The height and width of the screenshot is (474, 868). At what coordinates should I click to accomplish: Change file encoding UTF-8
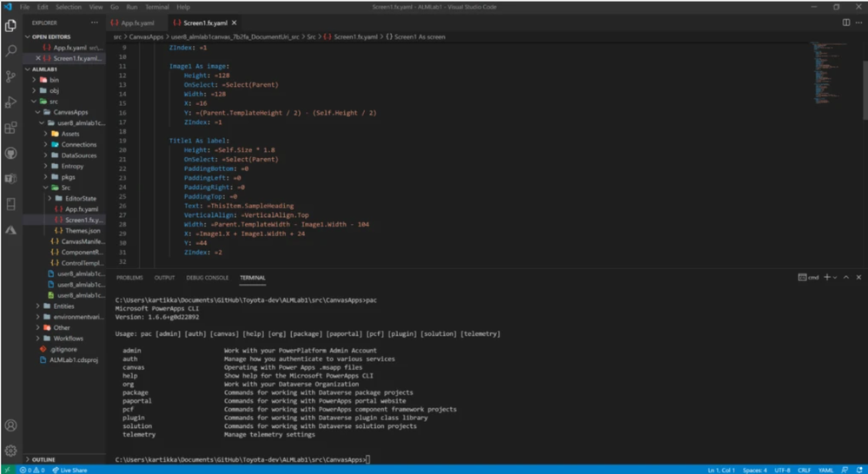(782, 471)
